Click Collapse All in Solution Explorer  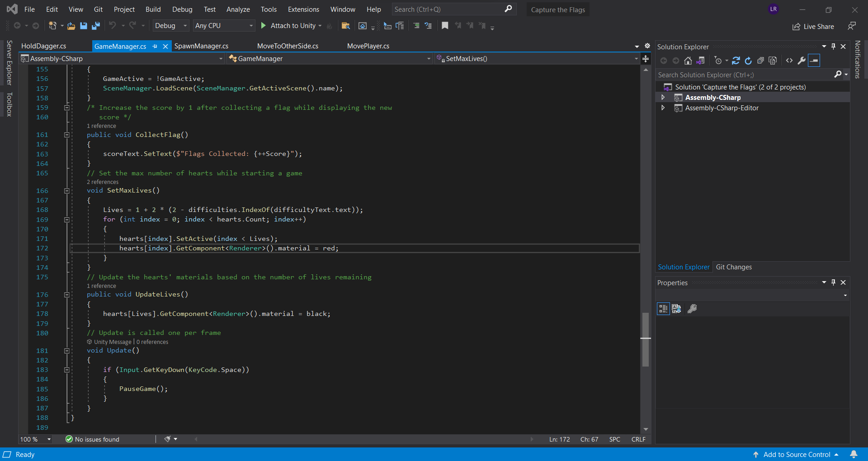pyautogui.click(x=760, y=61)
